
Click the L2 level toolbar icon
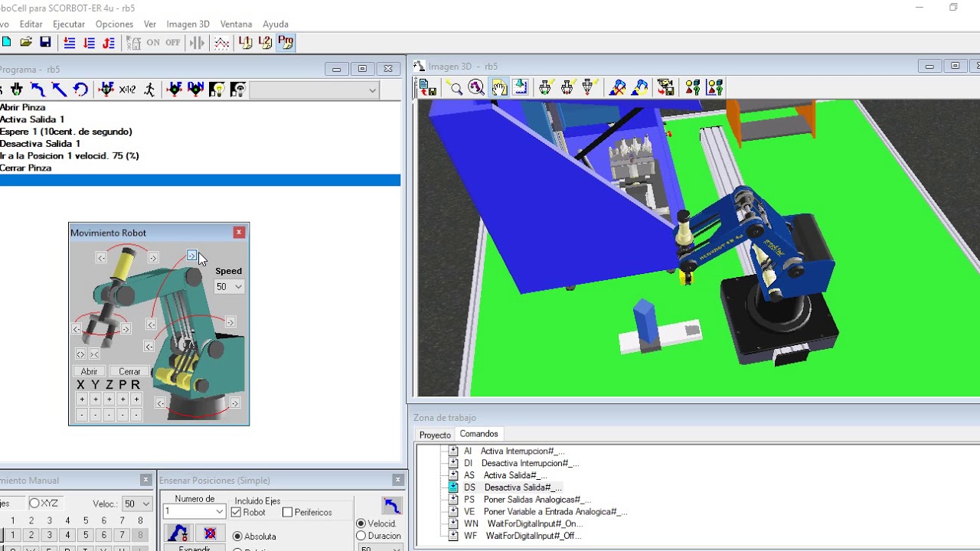[x=265, y=43]
